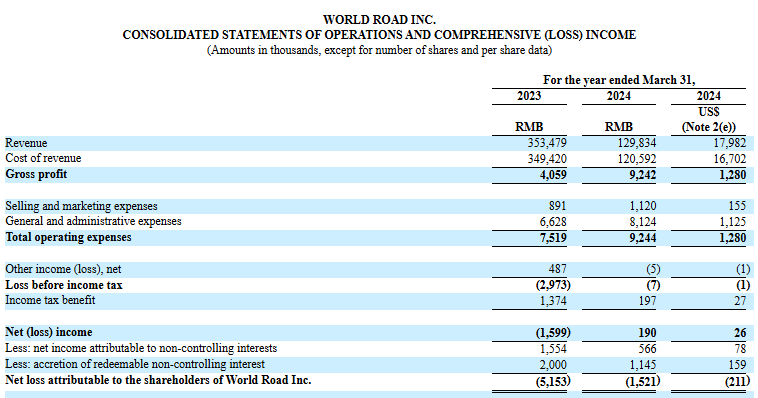Select the 2023 RMB revenue value 353,479
The width and height of the screenshot is (758, 398).
tap(547, 143)
